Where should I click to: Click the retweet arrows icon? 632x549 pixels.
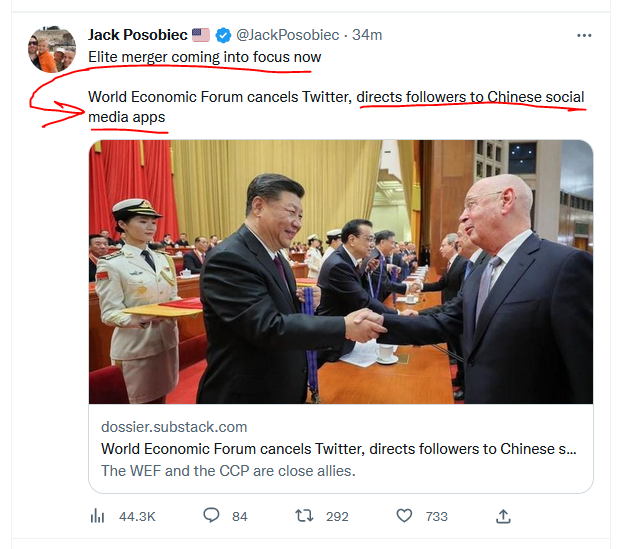307,516
